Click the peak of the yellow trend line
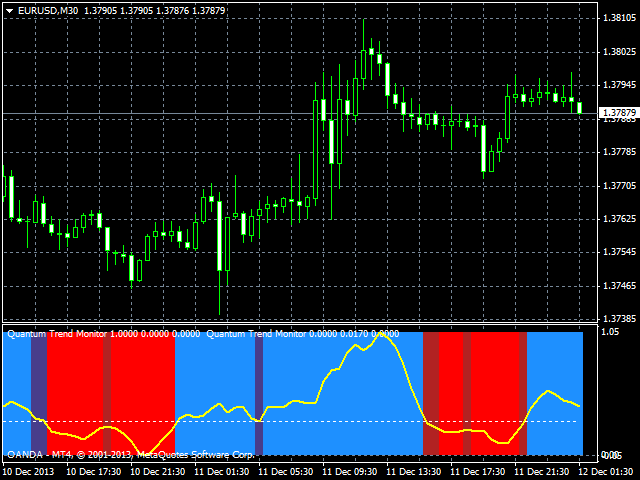Viewport: 640px width, 480px height. (x=378, y=334)
